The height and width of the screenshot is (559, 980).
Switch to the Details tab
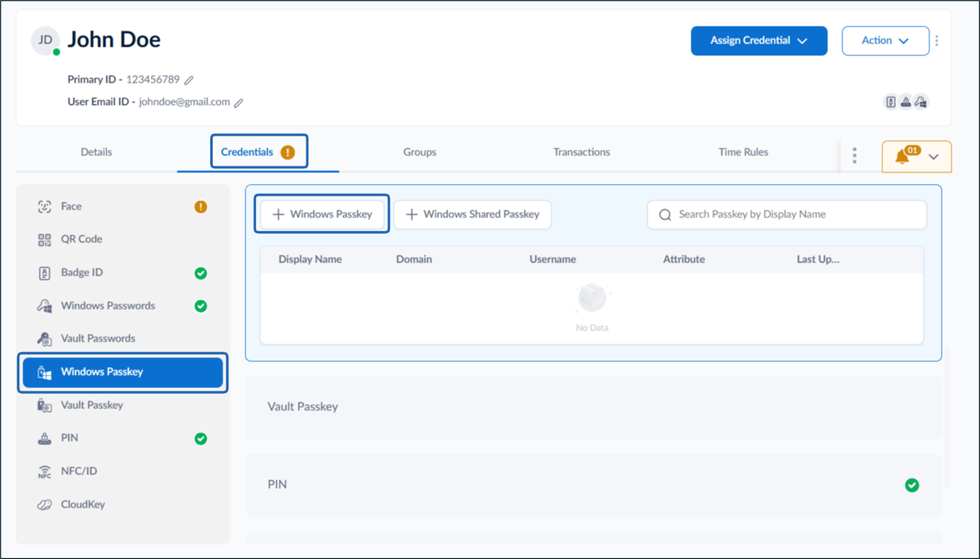[x=96, y=152]
